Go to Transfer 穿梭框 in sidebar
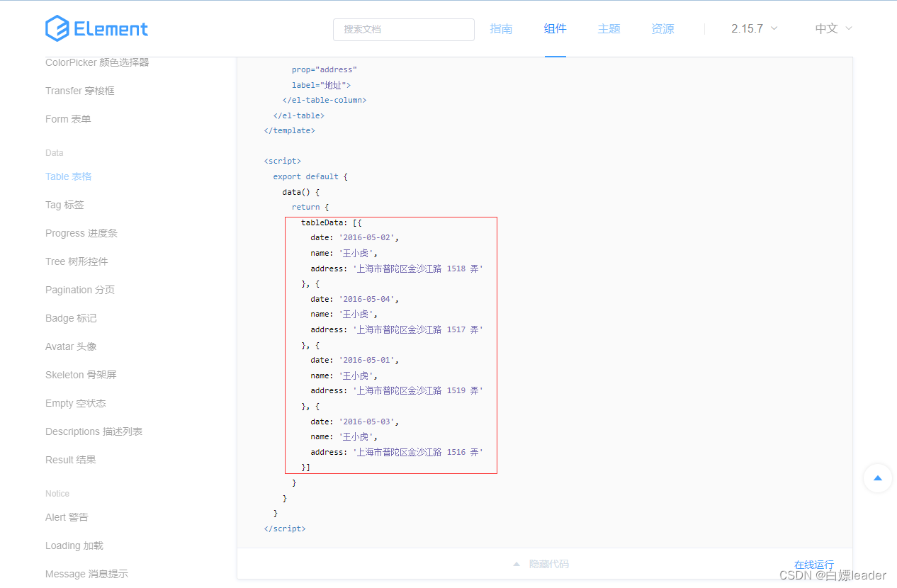897x588 pixels. [x=80, y=91]
